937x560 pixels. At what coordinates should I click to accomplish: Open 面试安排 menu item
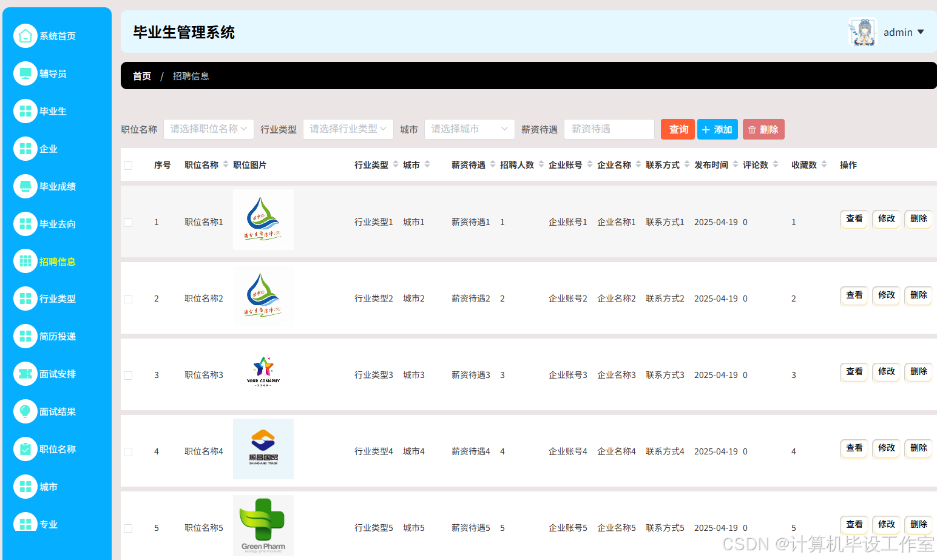click(58, 374)
